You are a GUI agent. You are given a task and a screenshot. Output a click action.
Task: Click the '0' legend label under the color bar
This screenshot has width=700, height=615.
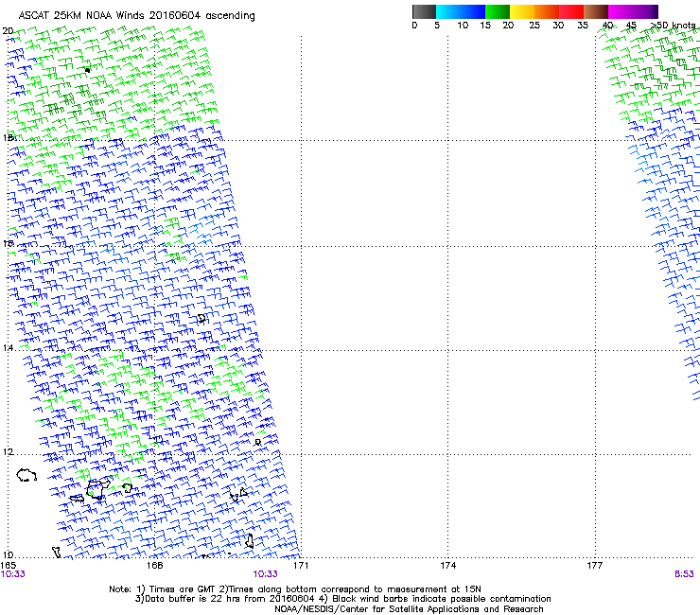pos(414,25)
